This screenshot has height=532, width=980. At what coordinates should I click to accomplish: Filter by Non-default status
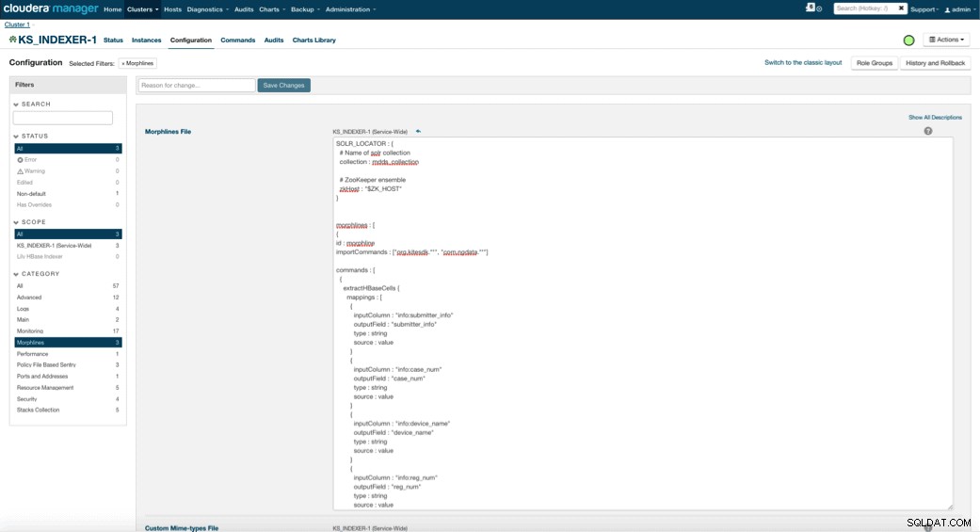[68, 193]
